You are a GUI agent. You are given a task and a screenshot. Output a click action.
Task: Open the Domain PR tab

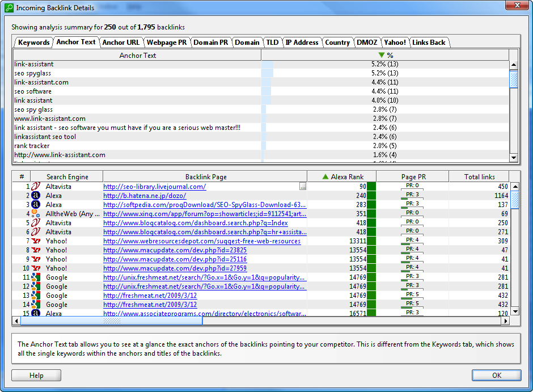click(x=211, y=43)
